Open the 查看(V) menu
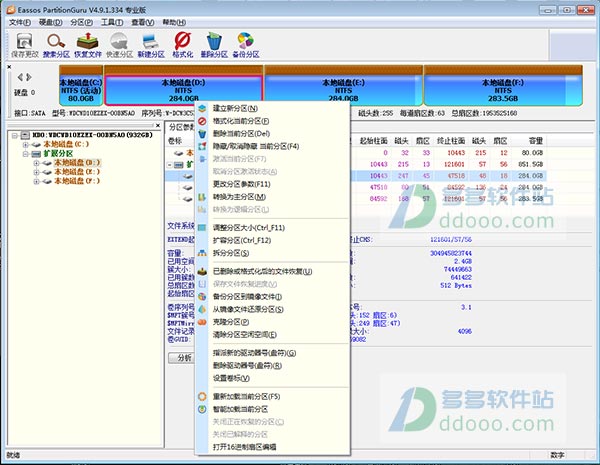Image resolution: width=600 pixels, height=465 pixels. click(x=143, y=23)
